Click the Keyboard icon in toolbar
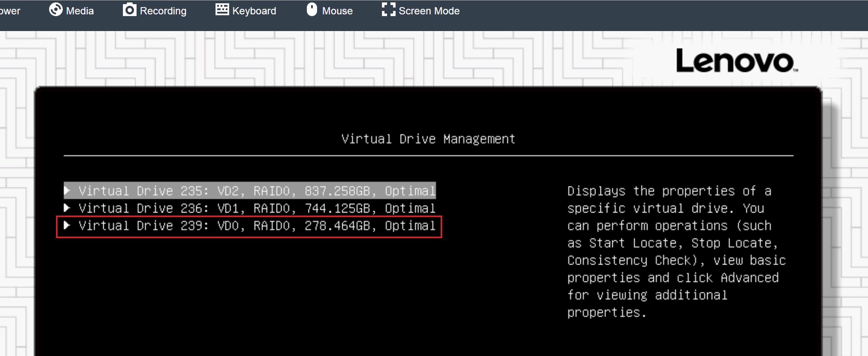 [222, 9]
